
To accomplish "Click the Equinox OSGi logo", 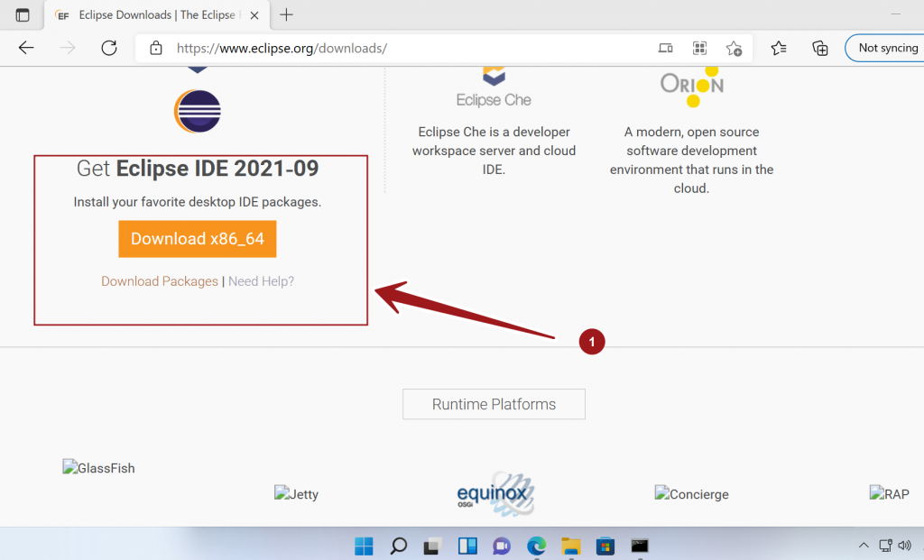I will pyautogui.click(x=495, y=493).
